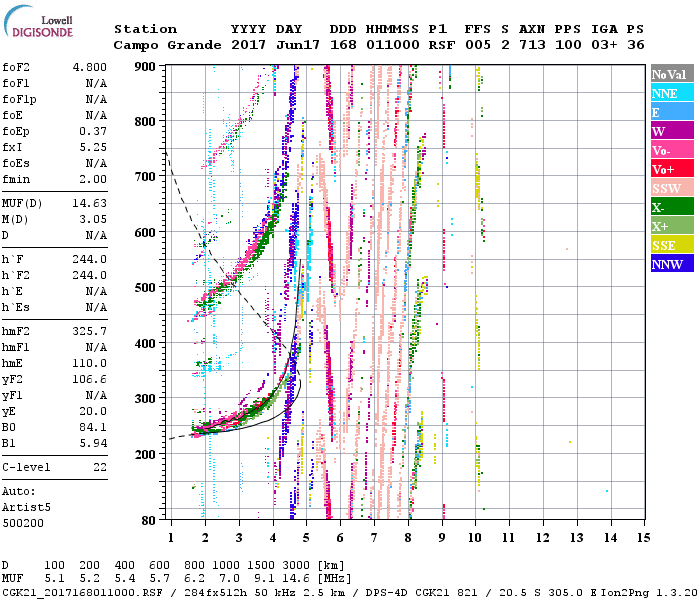
Task: Click the yE value 20.0
Action: click(93, 412)
